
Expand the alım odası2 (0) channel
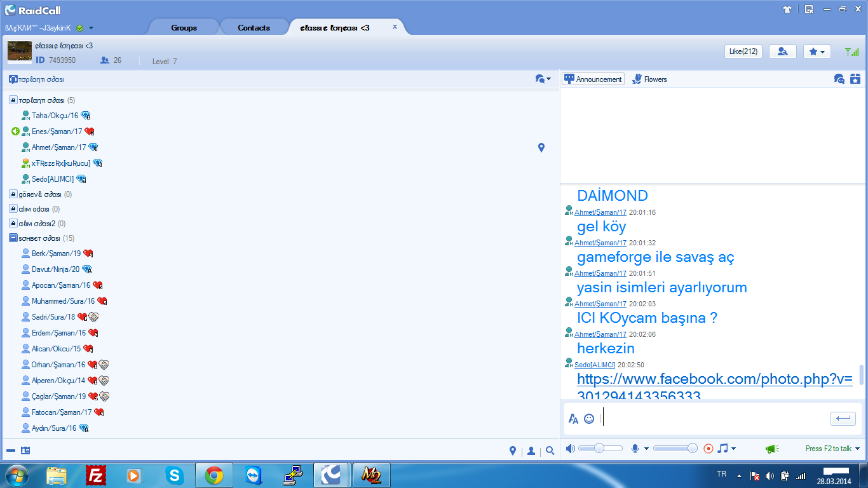13,224
